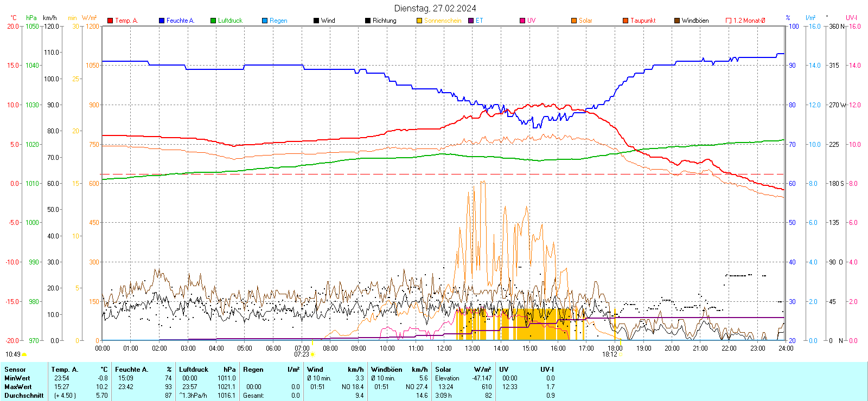868x401 pixels.
Task: Click the purple ET legend square
Action: pos(471,21)
